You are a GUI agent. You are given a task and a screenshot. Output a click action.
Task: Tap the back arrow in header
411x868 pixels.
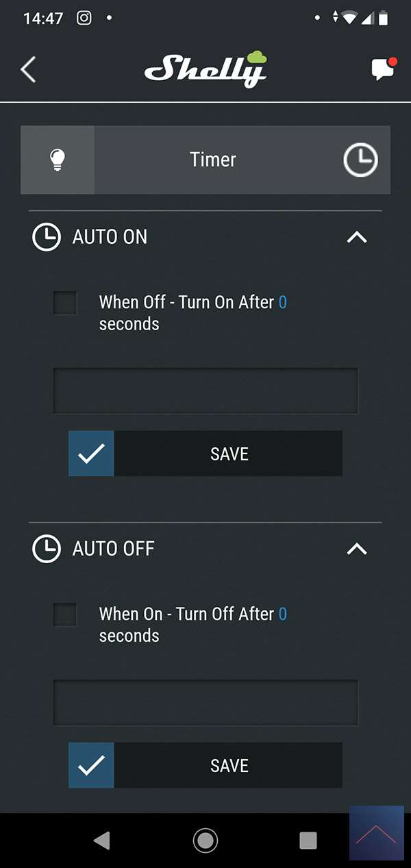(28, 70)
